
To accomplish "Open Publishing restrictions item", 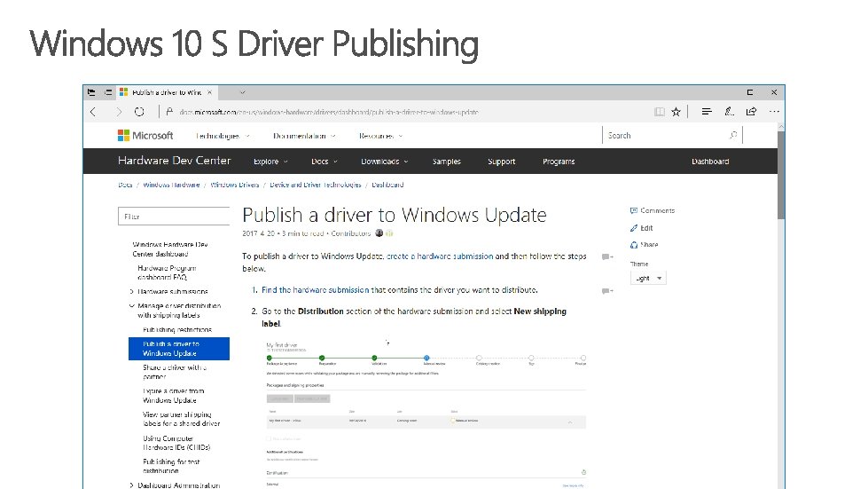I will 177,329.
